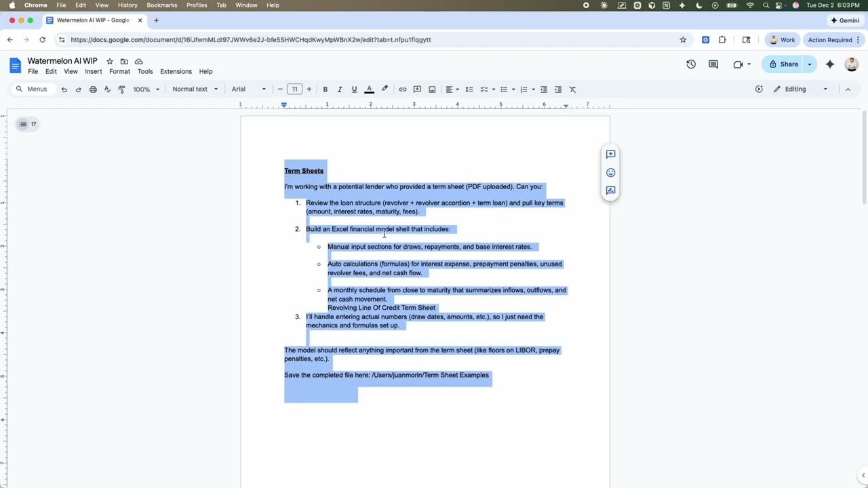Show the document tabs outline

pyautogui.click(x=23, y=124)
